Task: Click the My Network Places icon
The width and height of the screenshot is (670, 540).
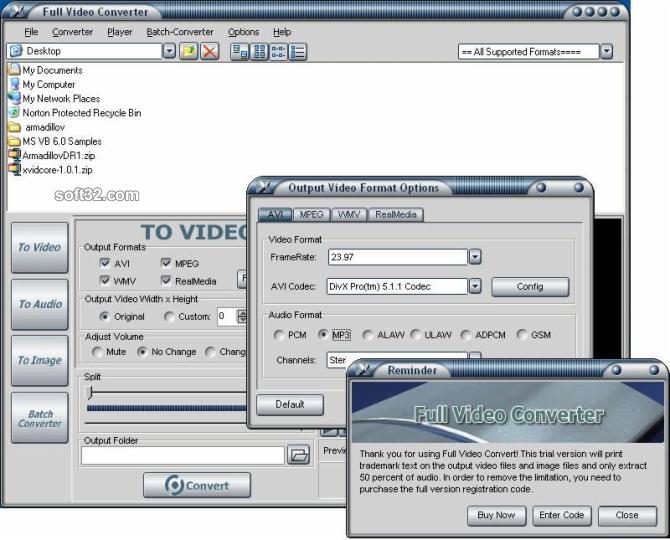Action: point(14,98)
